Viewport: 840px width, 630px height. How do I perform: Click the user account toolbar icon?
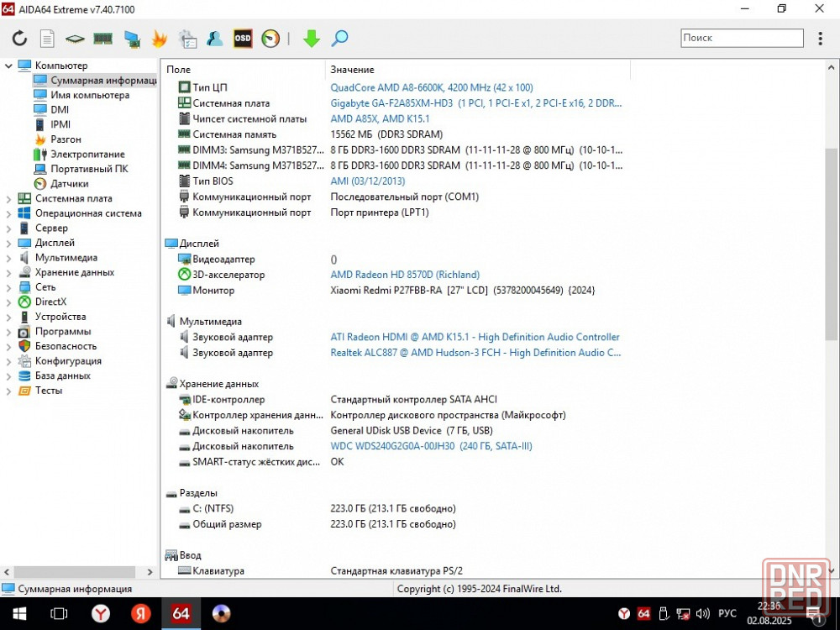215,38
